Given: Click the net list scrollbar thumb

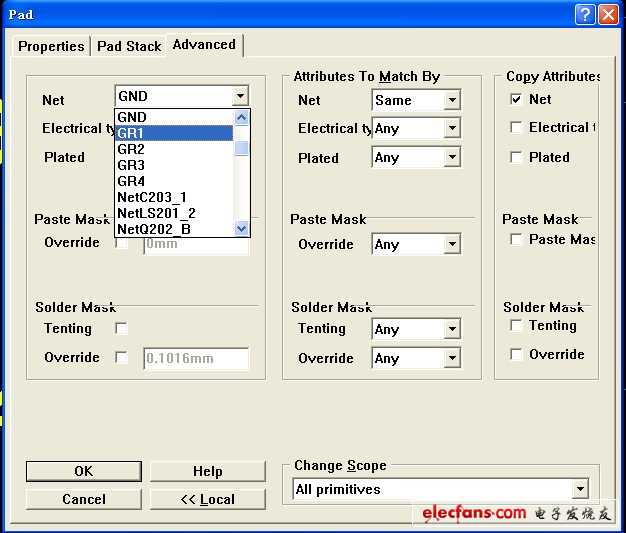Looking at the screenshot, I should (x=242, y=149).
